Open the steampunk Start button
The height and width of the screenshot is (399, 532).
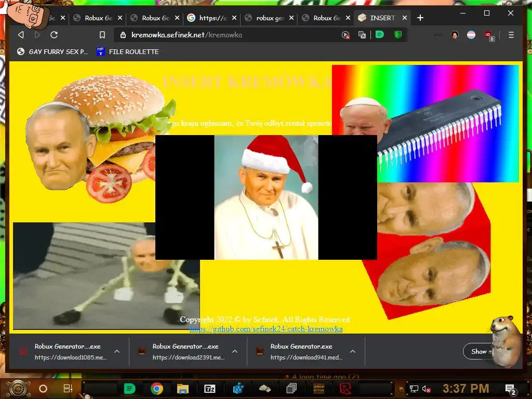[19, 389]
